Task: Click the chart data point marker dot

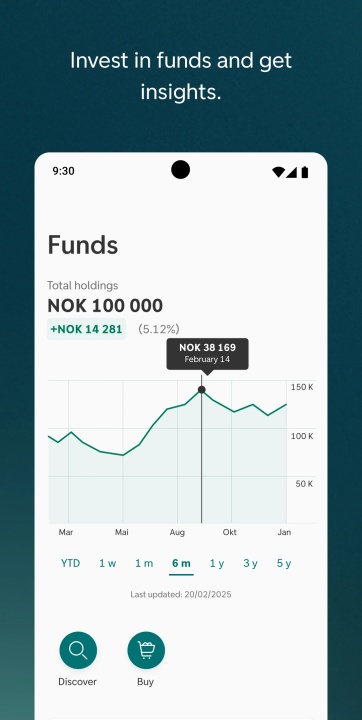Action: click(201, 390)
